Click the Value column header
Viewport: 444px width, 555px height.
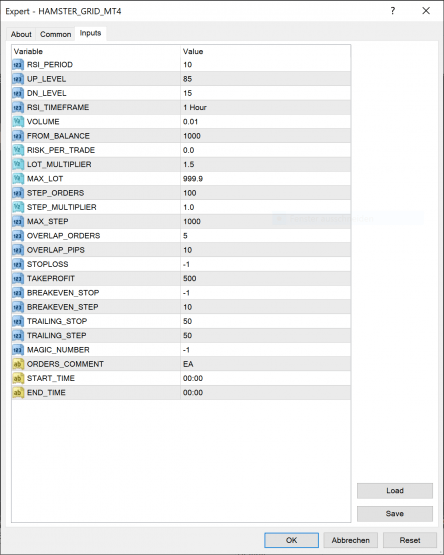point(193,52)
